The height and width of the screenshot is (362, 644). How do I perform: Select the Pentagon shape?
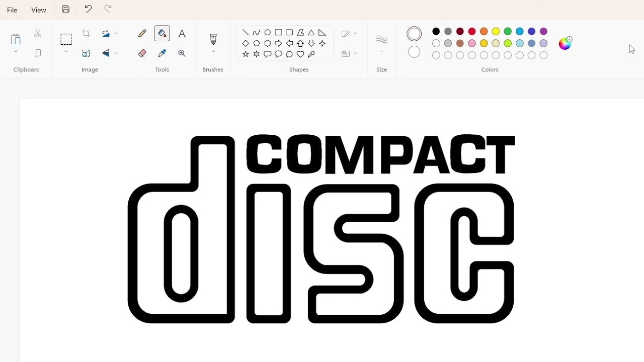(257, 43)
